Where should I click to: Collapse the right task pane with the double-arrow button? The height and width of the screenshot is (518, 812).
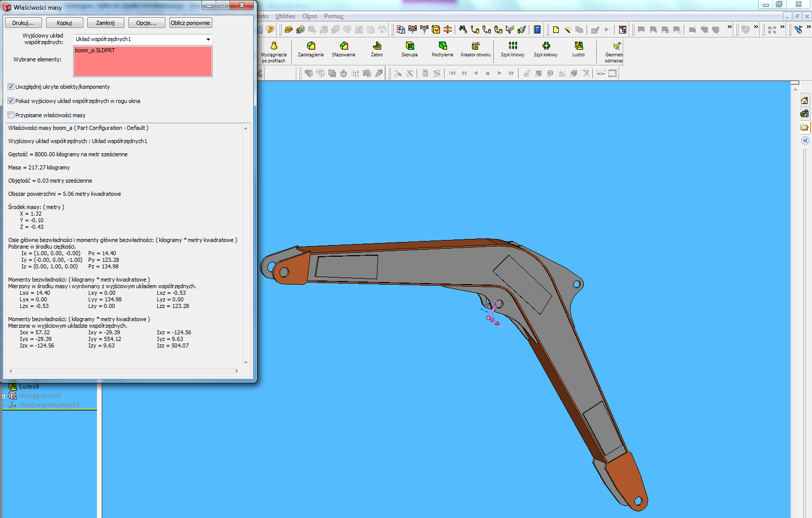pos(805,141)
